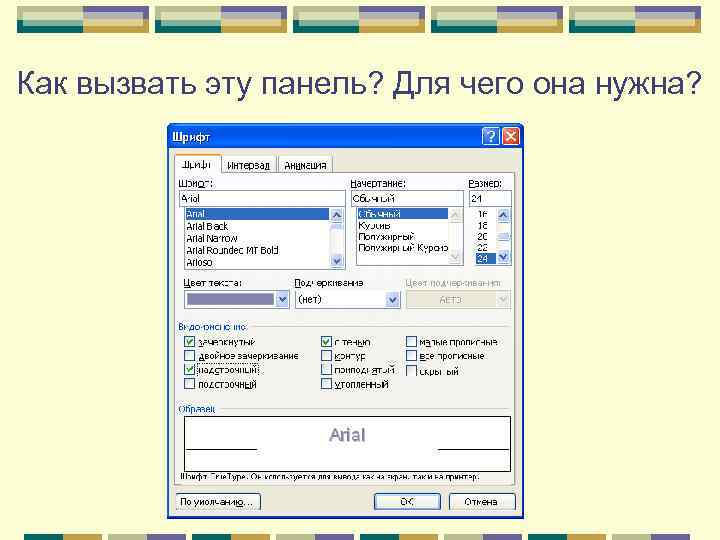
Task: Choose Arial Black font
Action: pyautogui.click(x=257, y=226)
